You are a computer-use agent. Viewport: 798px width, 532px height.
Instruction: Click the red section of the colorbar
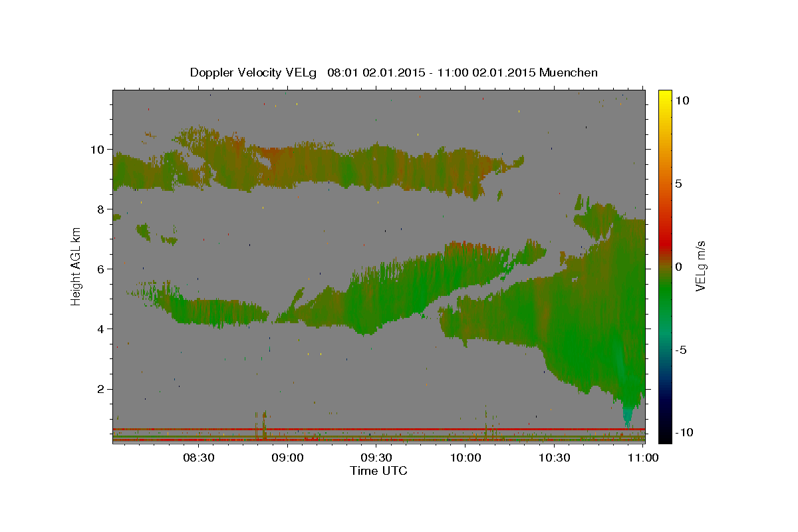tap(664, 243)
